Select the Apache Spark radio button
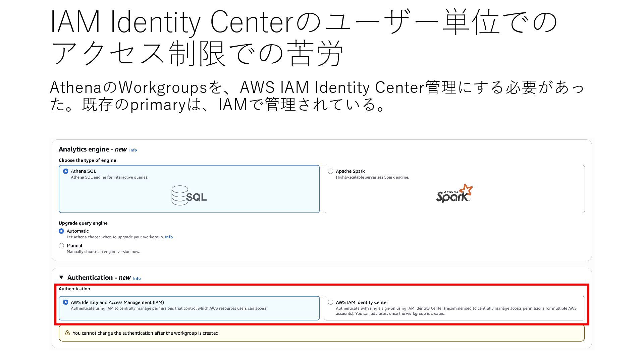 tap(331, 171)
